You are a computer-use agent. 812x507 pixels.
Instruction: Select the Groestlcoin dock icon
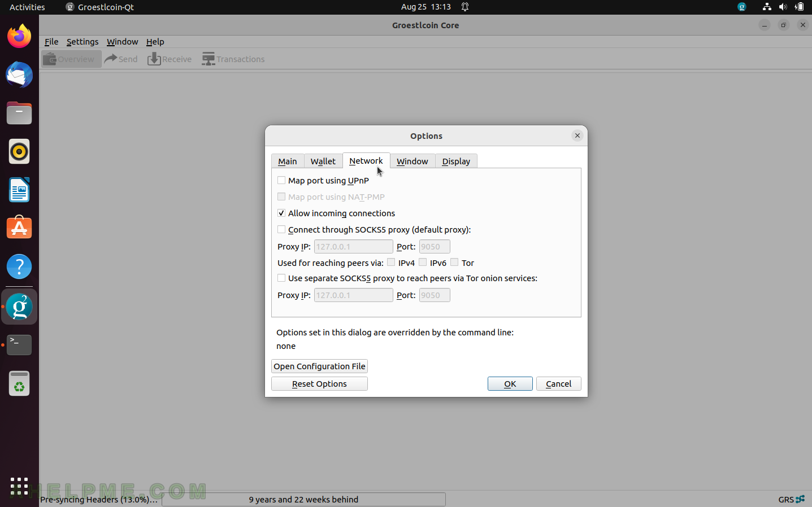pos(19,307)
